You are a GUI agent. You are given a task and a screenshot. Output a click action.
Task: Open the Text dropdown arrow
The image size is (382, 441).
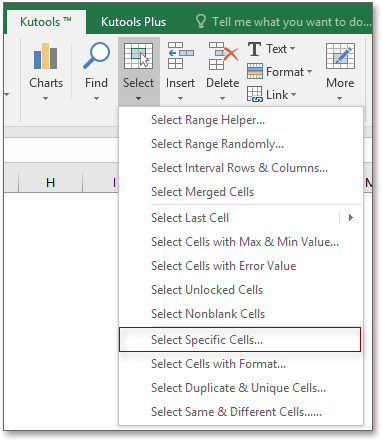292,49
